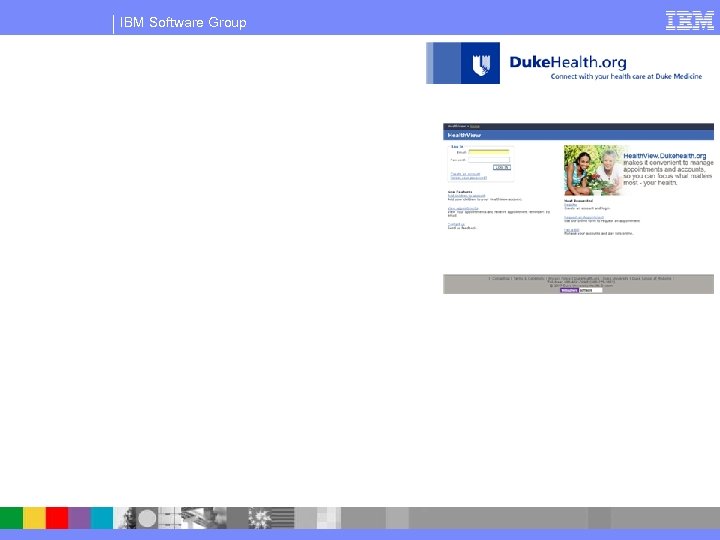
Task: Click the two women gardening photo
Action: click(x=592, y=170)
